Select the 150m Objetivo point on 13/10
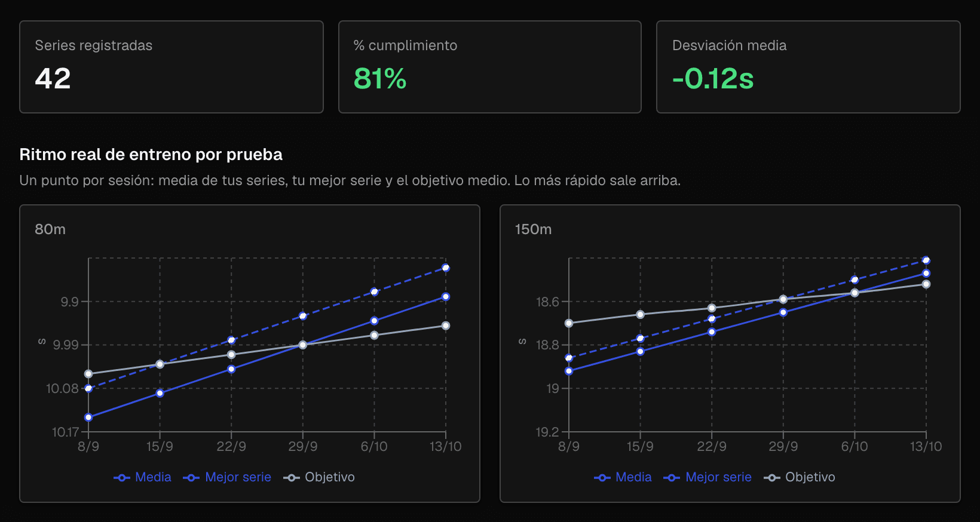The width and height of the screenshot is (980, 522). (926, 284)
